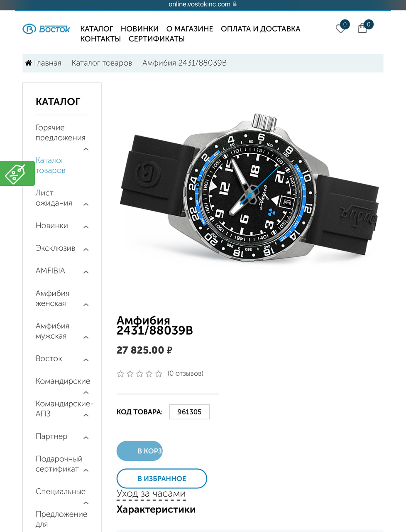Expand the Восток sidebar category
This screenshot has width=406, height=532.
pyautogui.click(x=86, y=360)
